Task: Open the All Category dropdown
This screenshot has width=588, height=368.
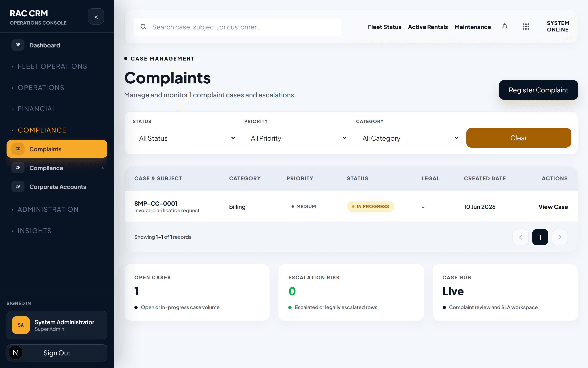Action: click(410, 138)
